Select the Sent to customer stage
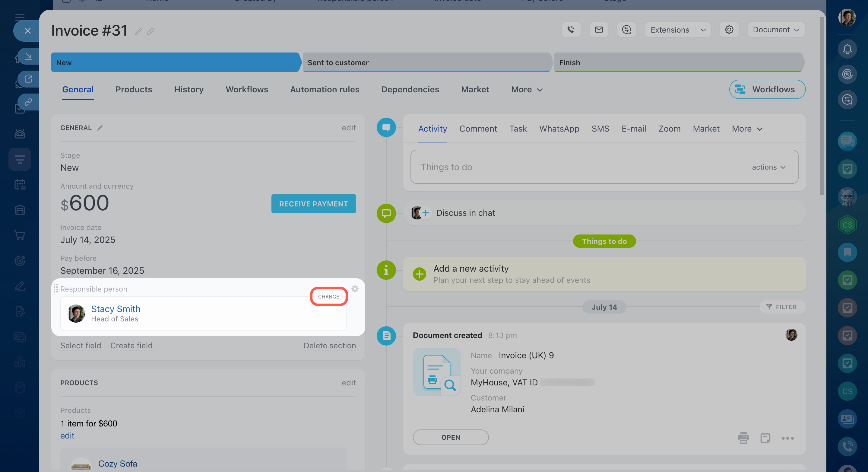This screenshot has height=472, width=868. [426, 62]
